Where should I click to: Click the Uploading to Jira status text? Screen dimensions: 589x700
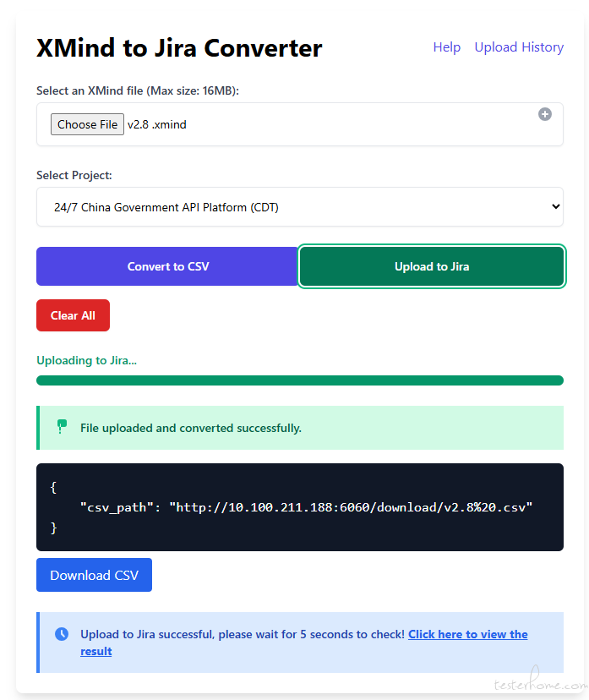click(x=86, y=361)
